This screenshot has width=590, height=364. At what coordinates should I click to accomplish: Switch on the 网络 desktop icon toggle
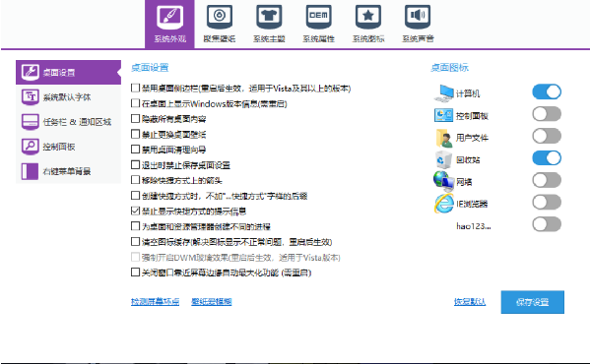(x=547, y=180)
